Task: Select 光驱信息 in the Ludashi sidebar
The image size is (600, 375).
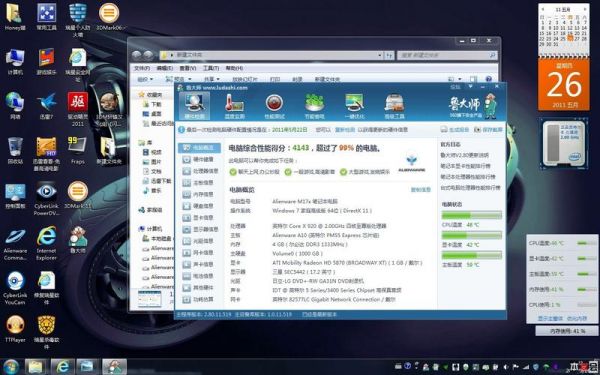Action: click(x=199, y=241)
